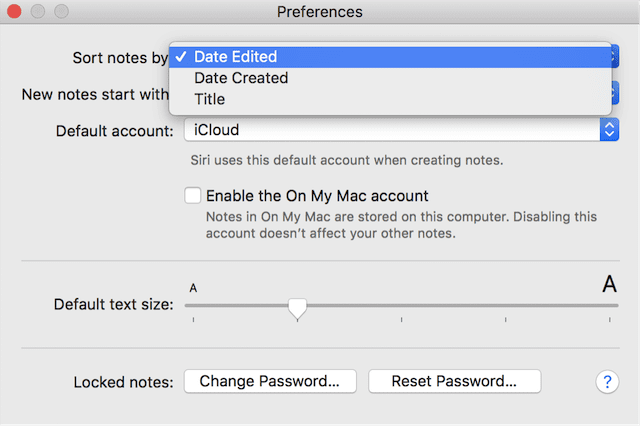The image size is (640, 426).
Task: Select Title as sort order
Action: [210, 99]
